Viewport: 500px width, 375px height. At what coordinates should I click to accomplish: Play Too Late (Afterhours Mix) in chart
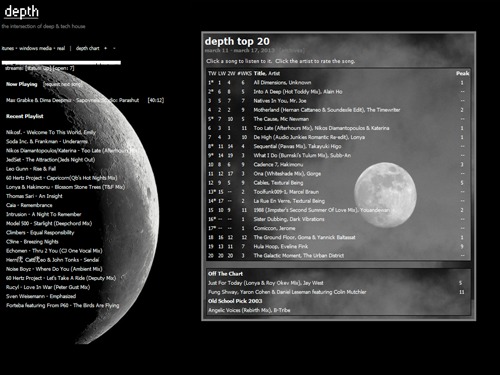[x=283, y=128]
